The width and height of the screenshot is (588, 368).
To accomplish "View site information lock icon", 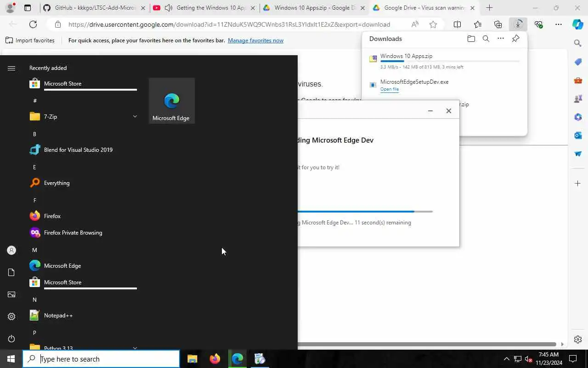I will coord(57,24).
